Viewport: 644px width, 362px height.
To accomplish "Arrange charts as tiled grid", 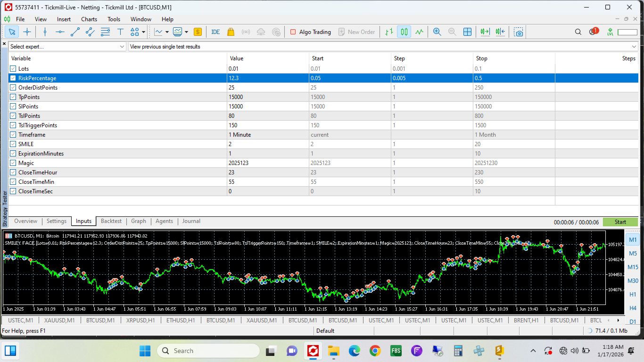I will pyautogui.click(x=467, y=32).
